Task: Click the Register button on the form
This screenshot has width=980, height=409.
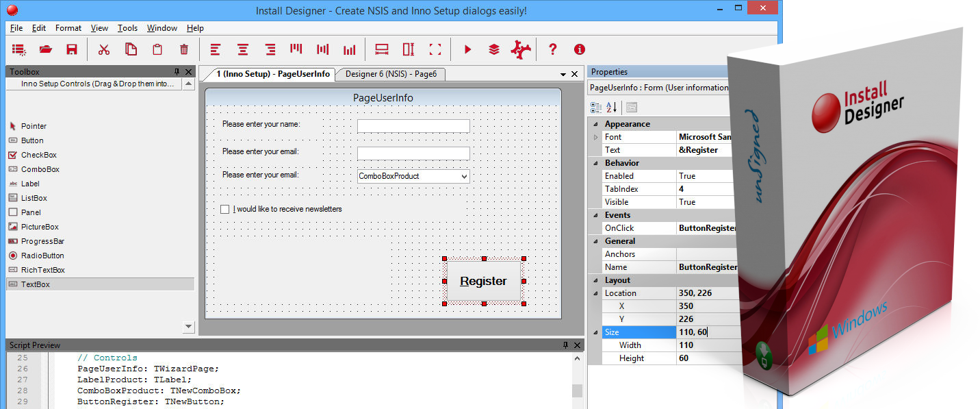Action: pos(484,281)
